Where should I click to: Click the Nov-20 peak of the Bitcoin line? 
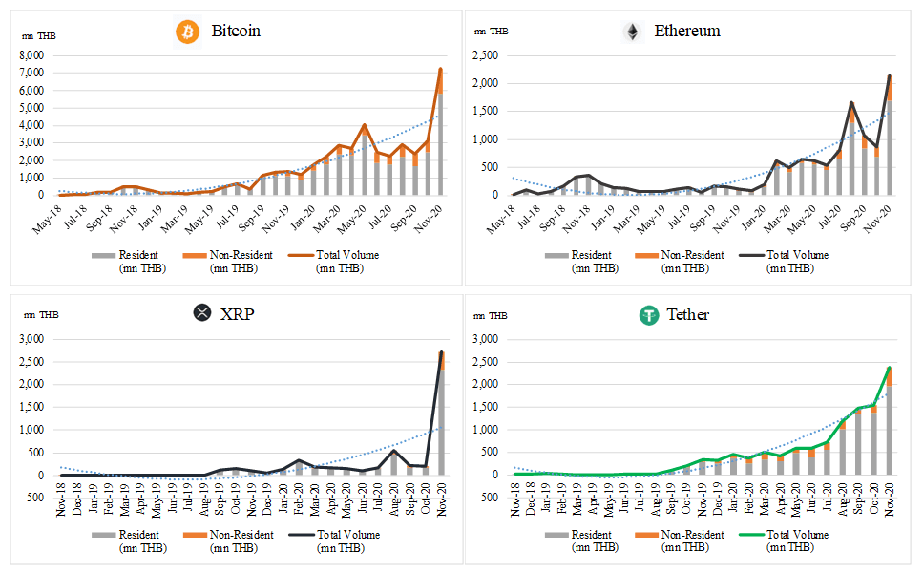440,70
